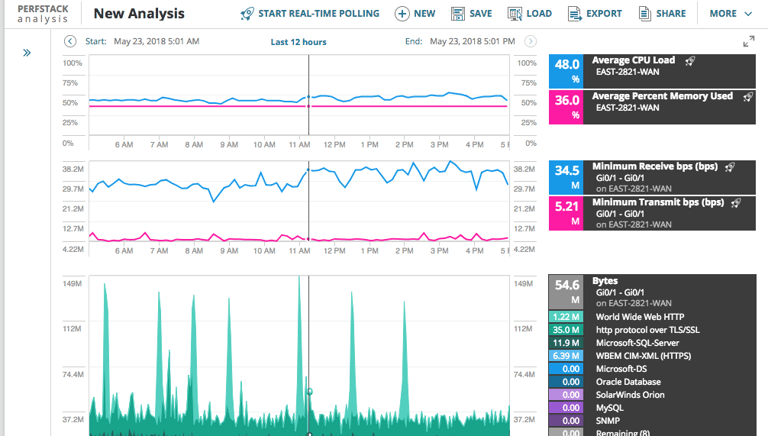This screenshot has width=768, height=436.
Task: Select the blue 34.5 M receive swatch
Action: click(566, 177)
